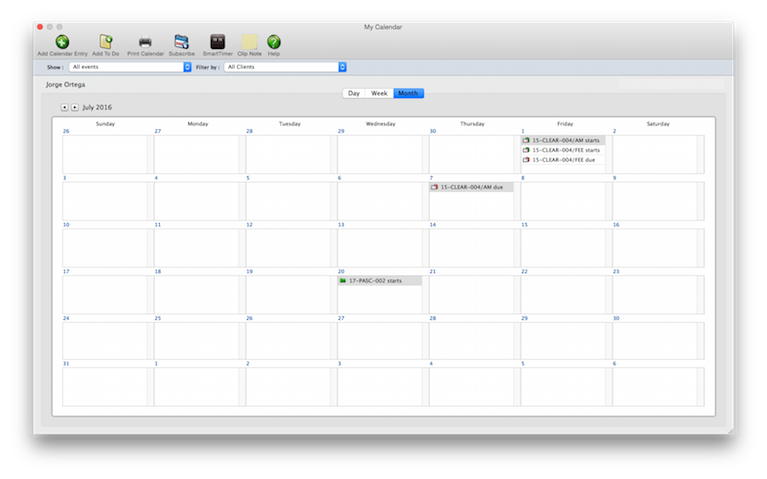The image size is (767, 479).
Task: Expand the Filter by 'All Clients' dropdown
Action: 285,67
